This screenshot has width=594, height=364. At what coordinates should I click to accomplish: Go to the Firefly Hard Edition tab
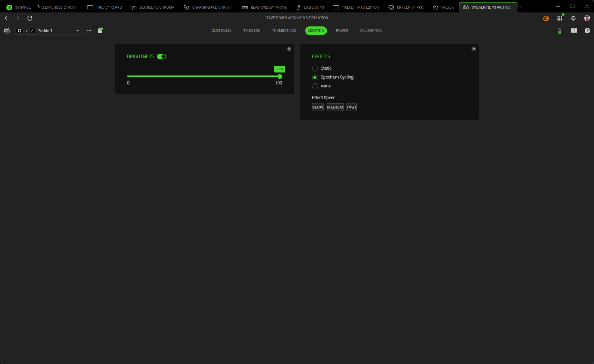pyautogui.click(x=356, y=7)
